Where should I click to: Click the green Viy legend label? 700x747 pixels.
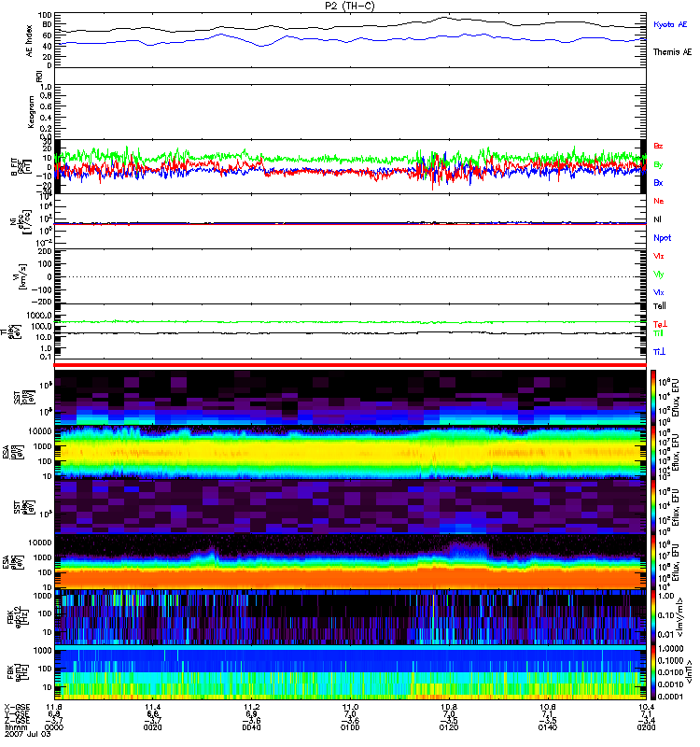[658, 275]
